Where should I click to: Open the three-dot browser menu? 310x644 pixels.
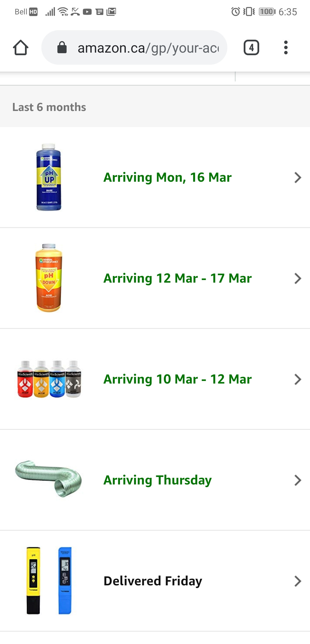click(286, 47)
